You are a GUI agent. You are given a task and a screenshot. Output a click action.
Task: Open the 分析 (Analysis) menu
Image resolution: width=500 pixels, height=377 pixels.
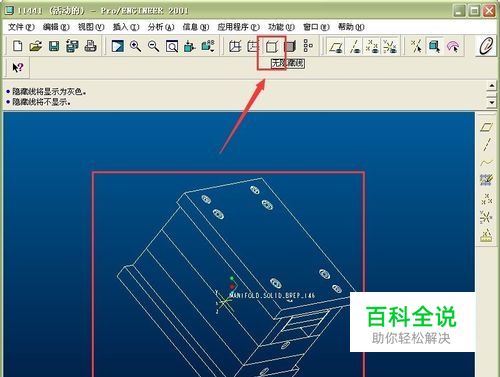tap(161, 27)
